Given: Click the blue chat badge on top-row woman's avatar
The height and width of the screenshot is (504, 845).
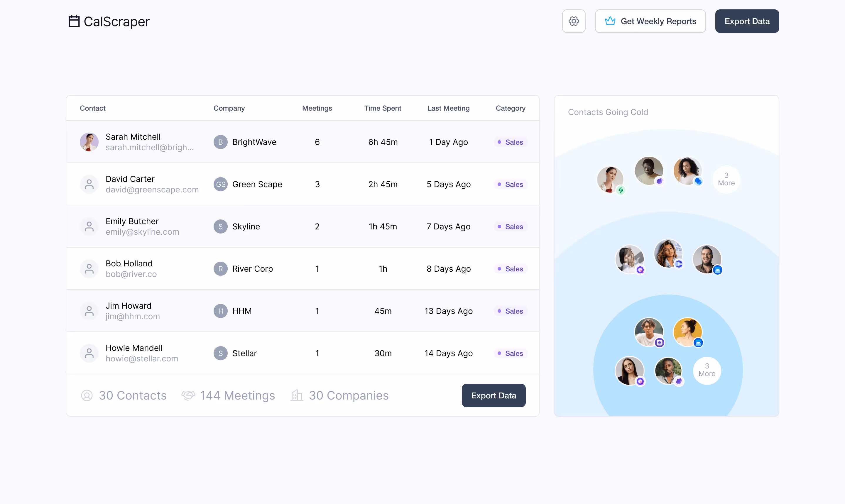Looking at the screenshot, I should 698,181.
